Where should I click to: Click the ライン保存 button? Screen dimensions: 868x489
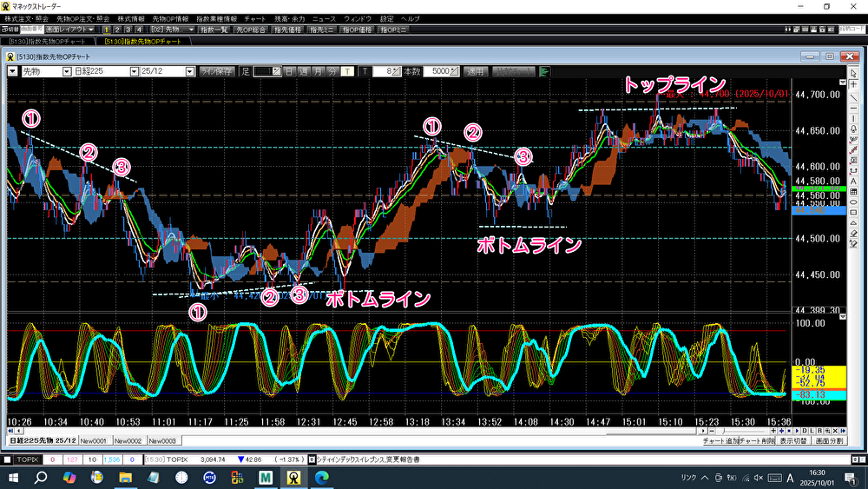tap(216, 72)
